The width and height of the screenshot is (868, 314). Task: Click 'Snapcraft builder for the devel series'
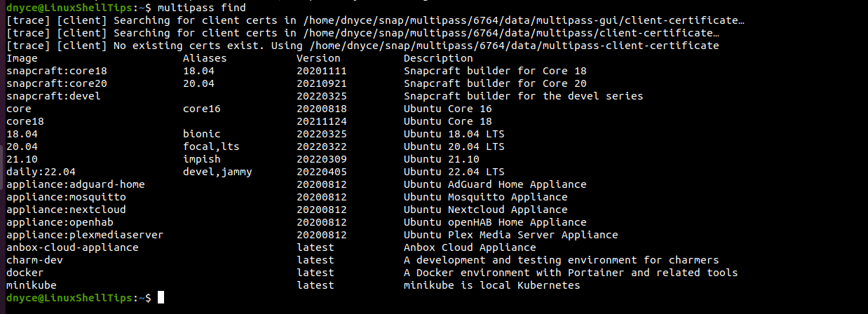tap(523, 96)
